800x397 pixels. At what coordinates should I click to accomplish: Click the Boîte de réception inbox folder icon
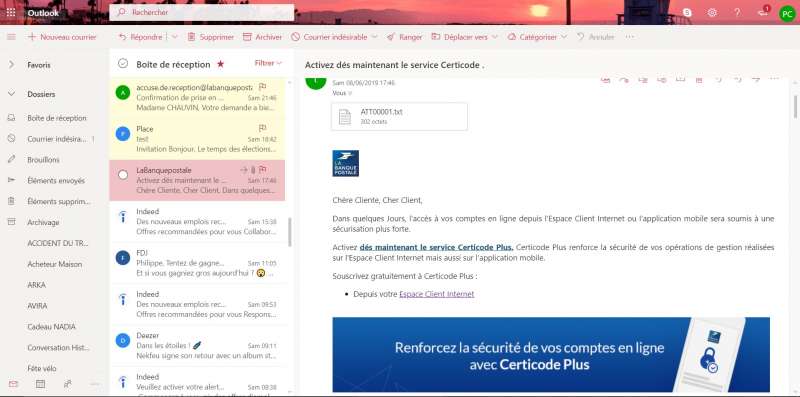click(x=11, y=118)
